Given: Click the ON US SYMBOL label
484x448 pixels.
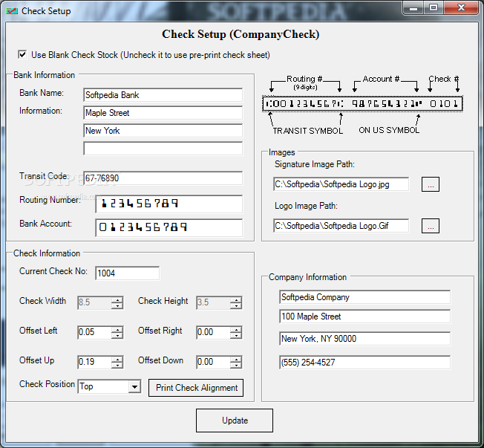Looking at the screenshot, I should [389, 130].
